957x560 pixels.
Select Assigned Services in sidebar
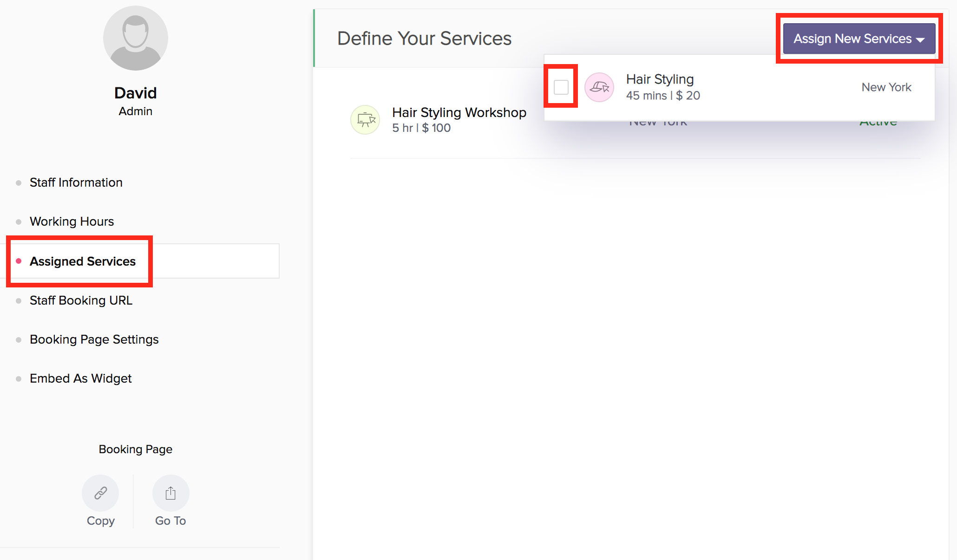click(x=83, y=261)
